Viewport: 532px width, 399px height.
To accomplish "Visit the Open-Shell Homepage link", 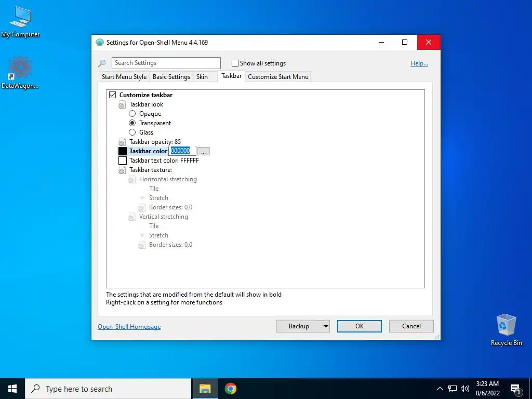I will 129,327.
